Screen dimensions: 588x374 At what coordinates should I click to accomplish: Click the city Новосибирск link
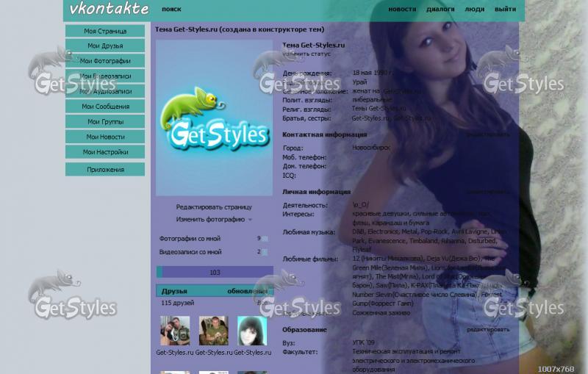pyautogui.click(x=371, y=148)
